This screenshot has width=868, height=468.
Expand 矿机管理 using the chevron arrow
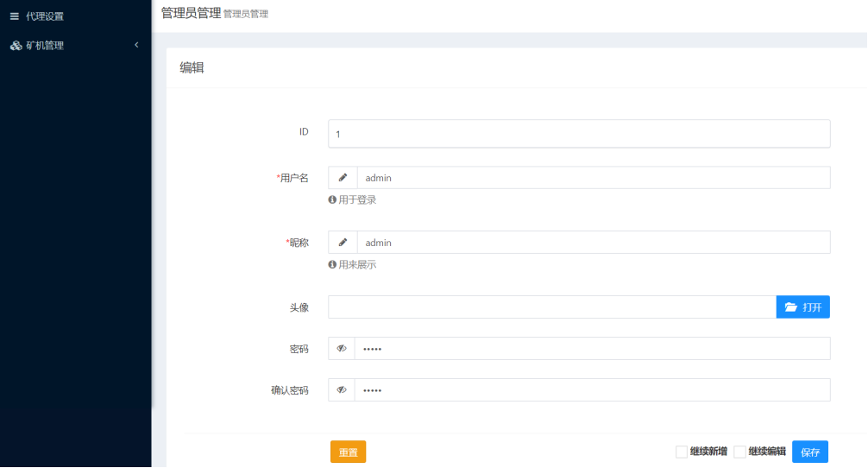pos(136,45)
